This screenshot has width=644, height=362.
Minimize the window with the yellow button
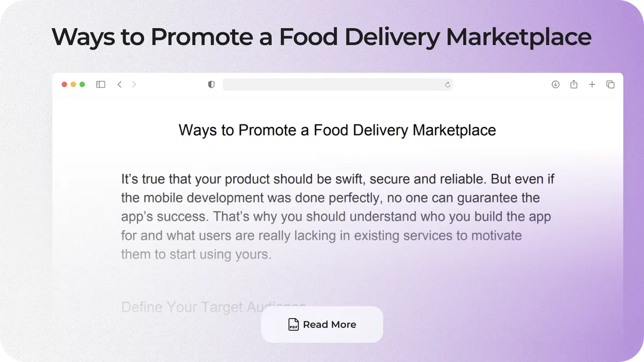(x=74, y=85)
